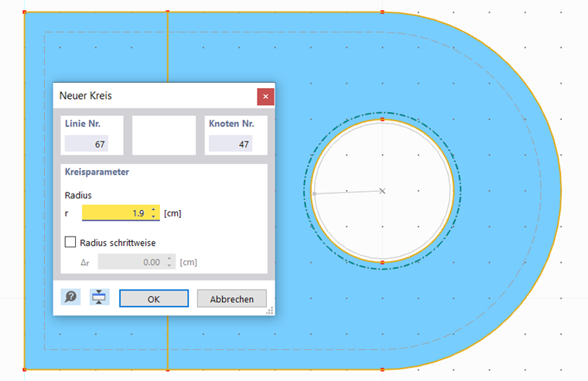Click the Knoten Nr. field showing 47
Image resolution: width=588 pixels, height=381 pixels.
pyautogui.click(x=231, y=144)
